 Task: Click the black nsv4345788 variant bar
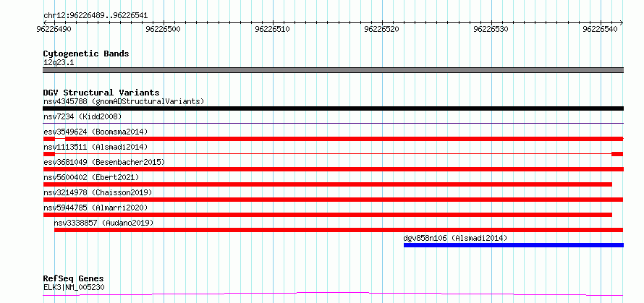333,108
